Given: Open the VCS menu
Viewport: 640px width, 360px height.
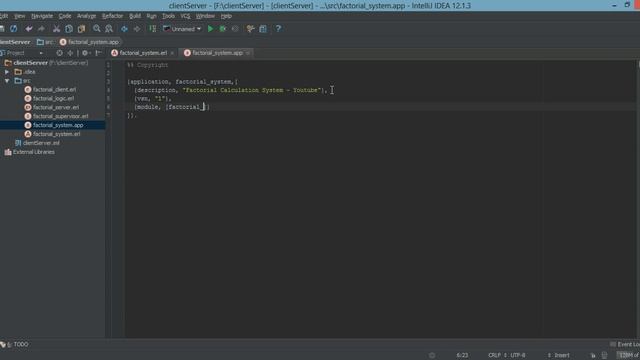Looking at the screenshot, I should 185,16.
